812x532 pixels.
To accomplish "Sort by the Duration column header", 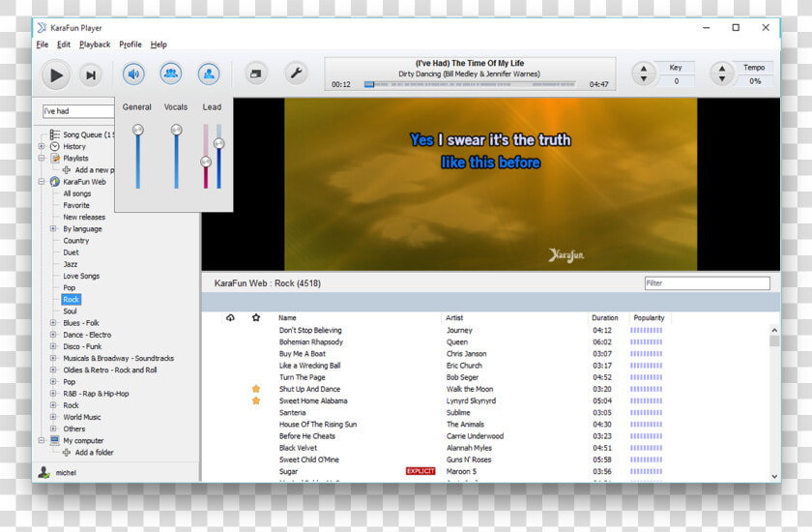I will (605, 317).
